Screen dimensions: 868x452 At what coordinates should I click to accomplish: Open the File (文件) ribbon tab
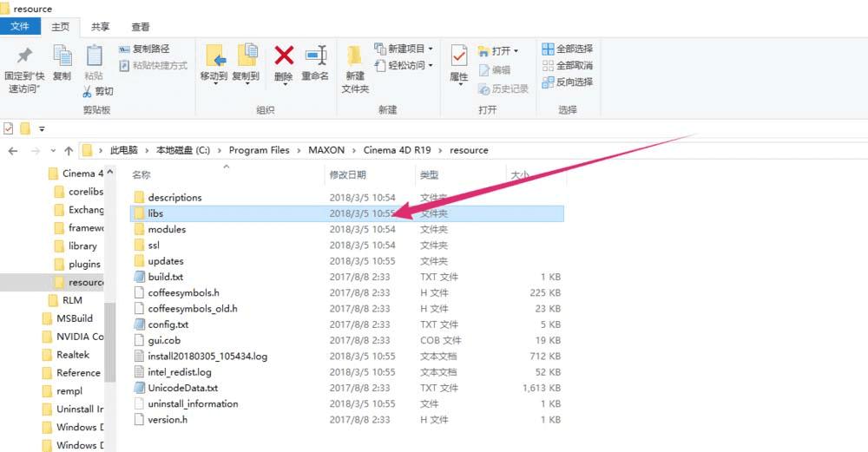(20, 26)
